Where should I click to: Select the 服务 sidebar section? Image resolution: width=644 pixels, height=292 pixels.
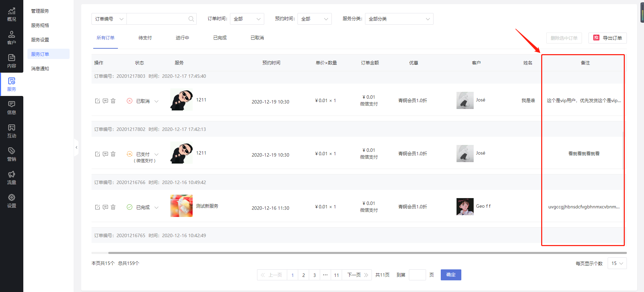[x=12, y=85]
